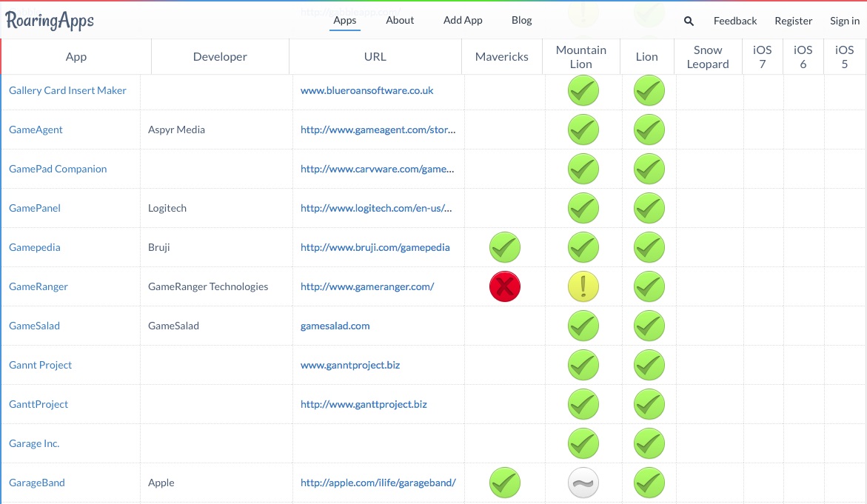This screenshot has height=504, width=867.
Task: Click yellow warning icon for GameRanger
Action: 583,287
